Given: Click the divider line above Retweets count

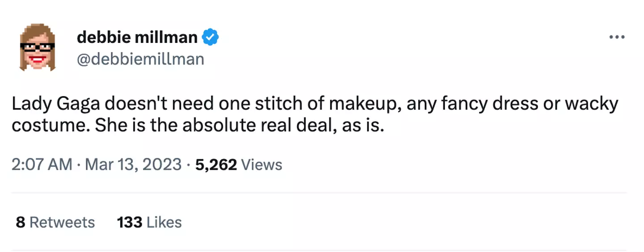Looking at the screenshot, I should (318, 193).
